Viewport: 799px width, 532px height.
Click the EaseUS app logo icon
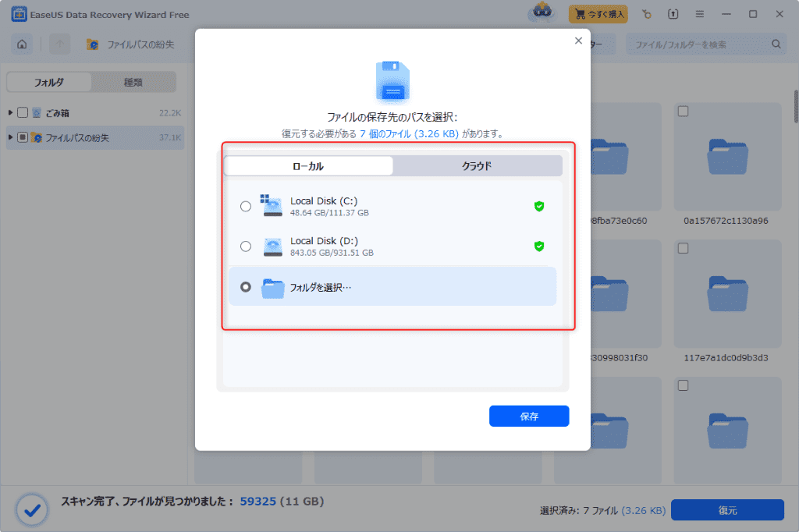[x=19, y=14]
